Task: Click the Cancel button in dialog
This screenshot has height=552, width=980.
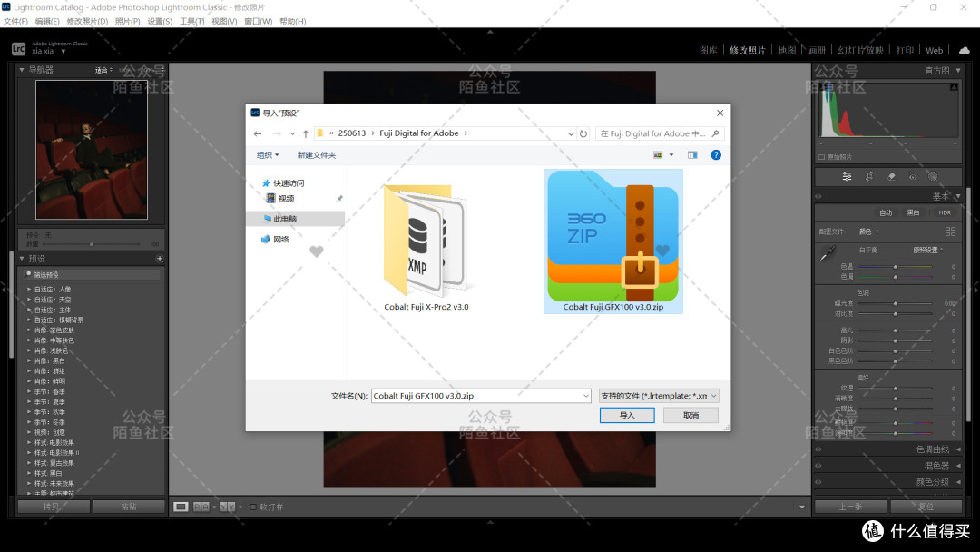Action: (x=691, y=415)
